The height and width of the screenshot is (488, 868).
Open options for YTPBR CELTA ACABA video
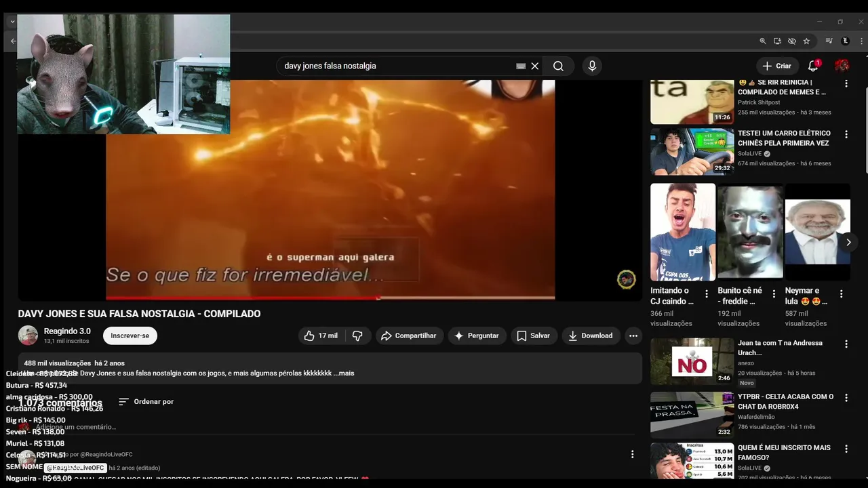[846, 398]
